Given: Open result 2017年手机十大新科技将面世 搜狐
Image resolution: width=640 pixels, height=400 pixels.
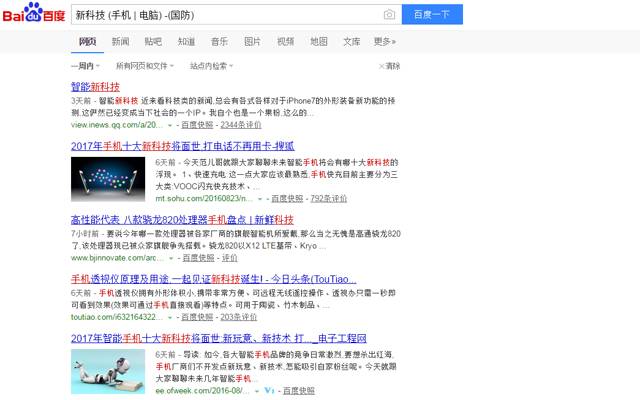Looking at the screenshot, I should click(183, 146).
